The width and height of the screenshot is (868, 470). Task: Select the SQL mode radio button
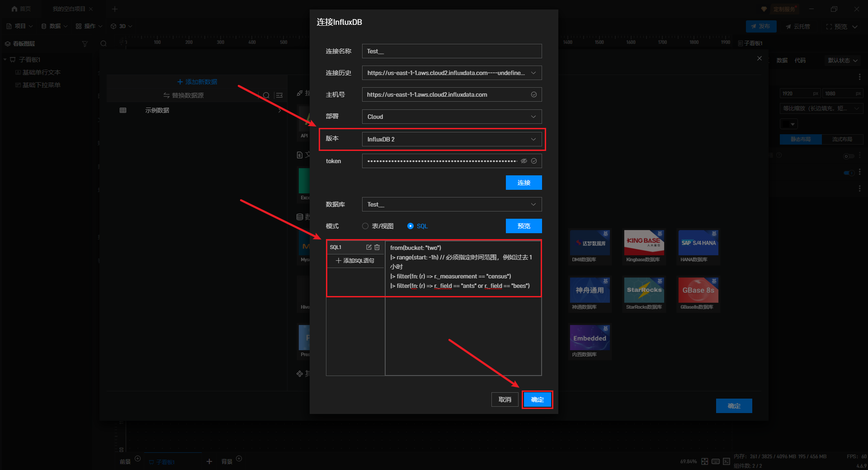[x=410, y=226]
